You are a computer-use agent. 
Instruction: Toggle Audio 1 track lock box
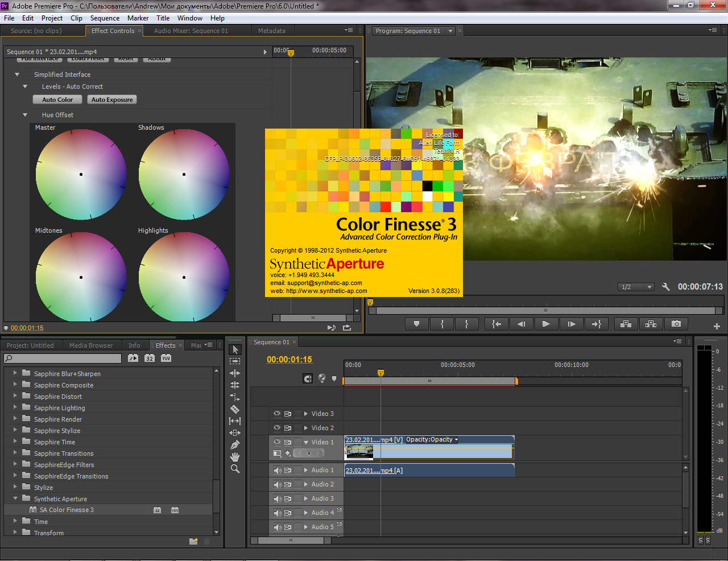tap(298, 471)
